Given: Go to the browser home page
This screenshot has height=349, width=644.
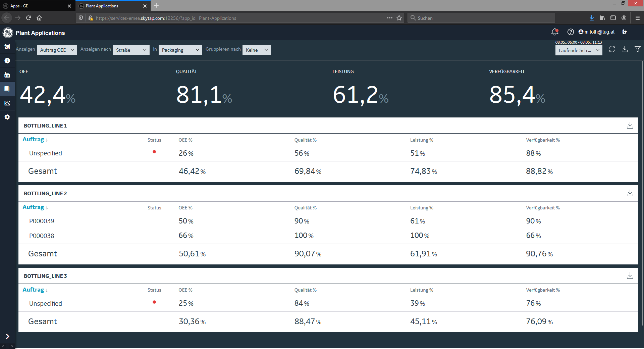Looking at the screenshot, I should (x=39, y=18).
